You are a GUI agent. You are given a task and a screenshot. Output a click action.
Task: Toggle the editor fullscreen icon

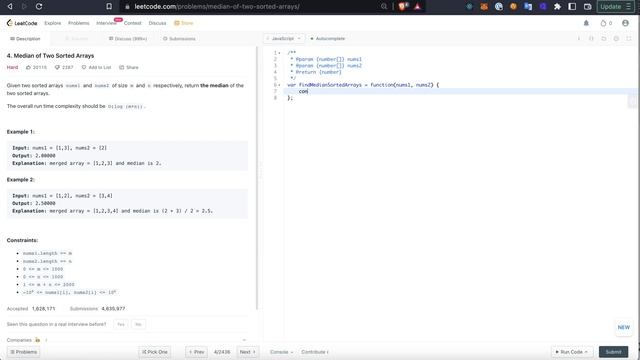[629, 39]
